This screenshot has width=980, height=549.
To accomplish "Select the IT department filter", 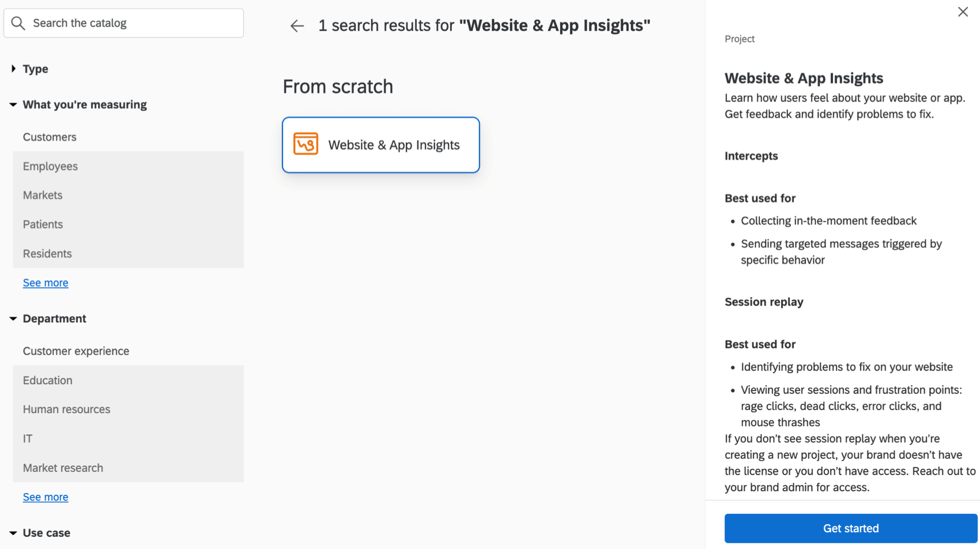I will click(x=27, y=438).
